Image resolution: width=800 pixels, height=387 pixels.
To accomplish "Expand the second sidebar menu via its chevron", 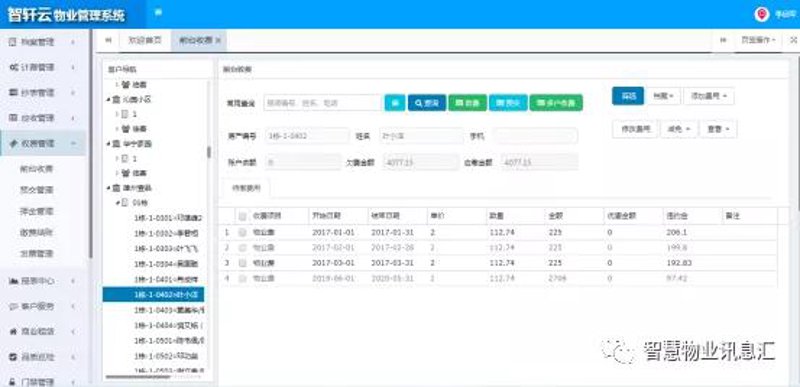I will click(73, 67).
